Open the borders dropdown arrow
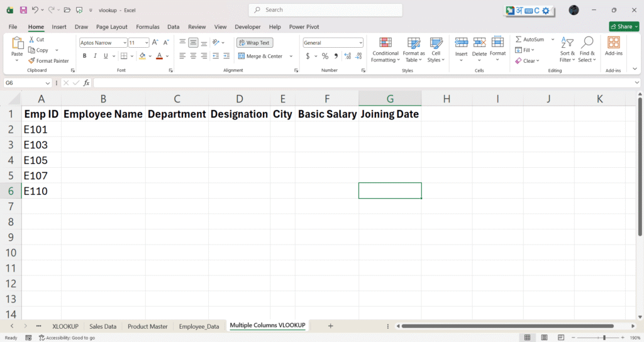 [132, 56]
